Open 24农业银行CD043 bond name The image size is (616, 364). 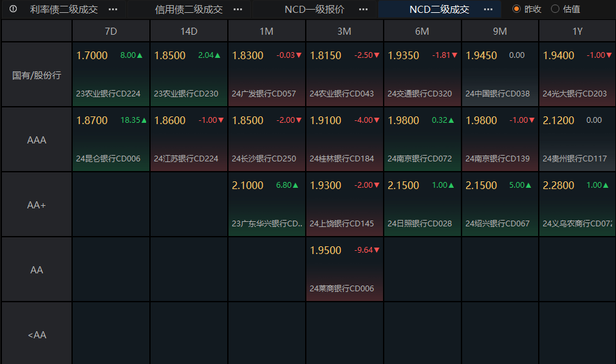click(x=341, y=93)
